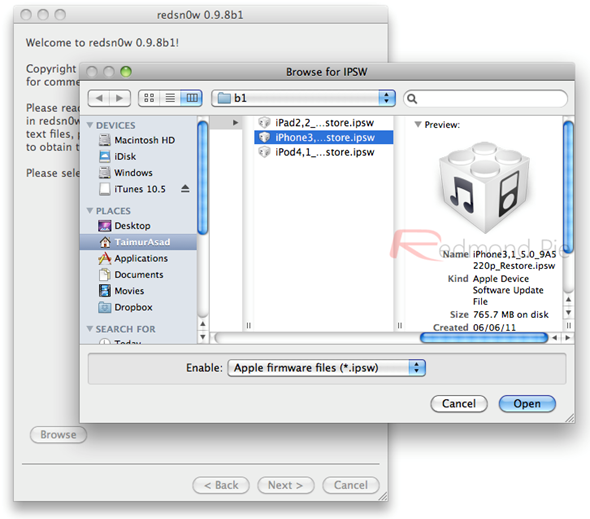This screenshot has width=590, height=519.
Task: Click the Desktop folder icon
Action: [x=104, y=226]
